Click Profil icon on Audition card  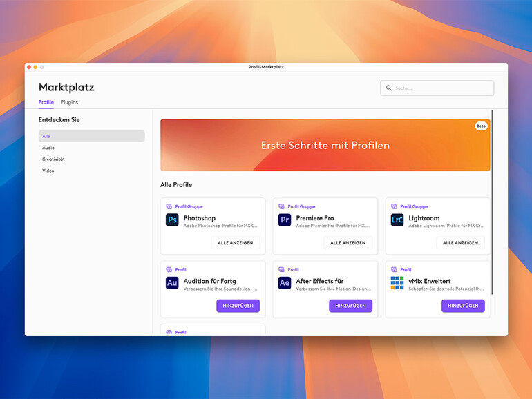[169, 269]
